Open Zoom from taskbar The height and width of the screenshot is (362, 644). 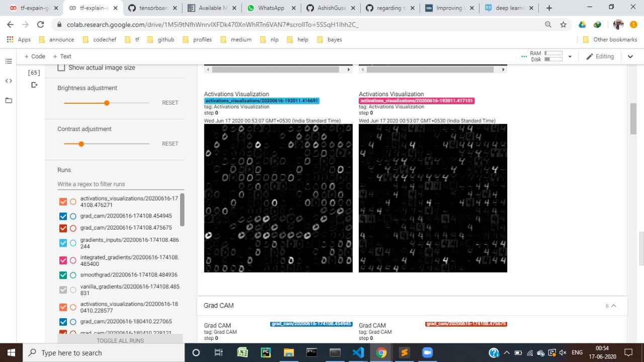[427, 352]
